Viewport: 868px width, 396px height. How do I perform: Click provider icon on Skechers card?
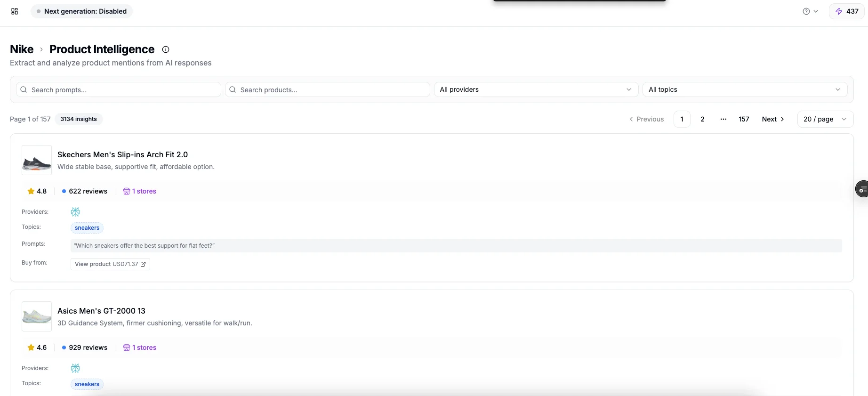coord(75,212)
